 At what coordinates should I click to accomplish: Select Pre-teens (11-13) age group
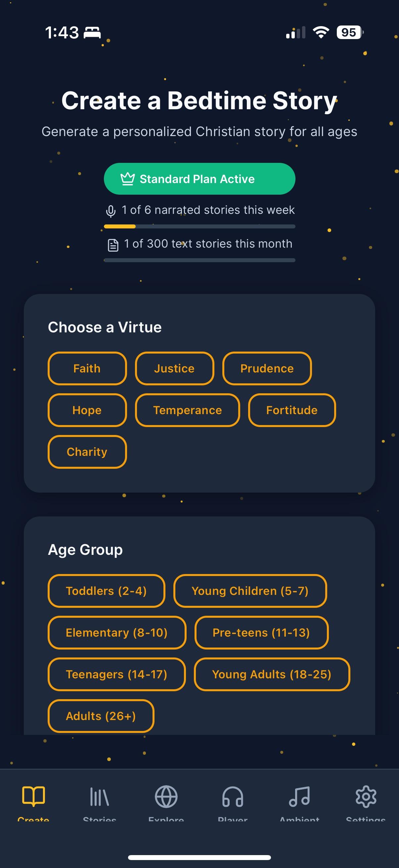coord(261,633)
